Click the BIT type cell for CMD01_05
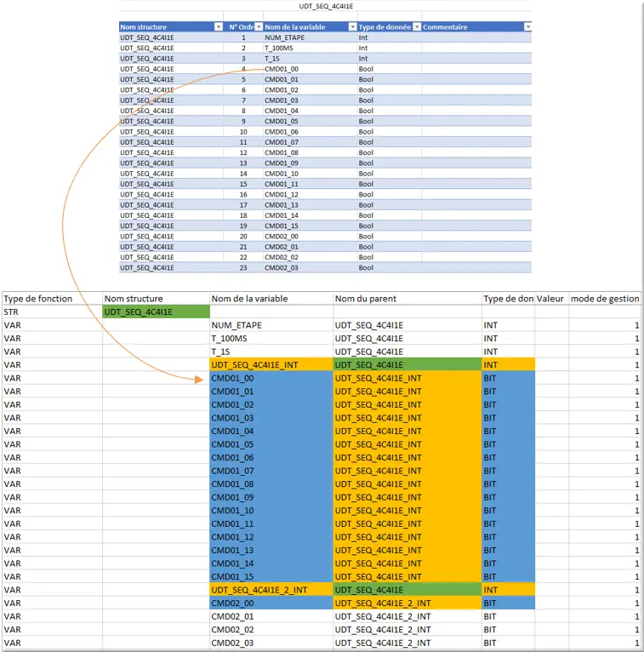644x652 pixels. [508, 444]
